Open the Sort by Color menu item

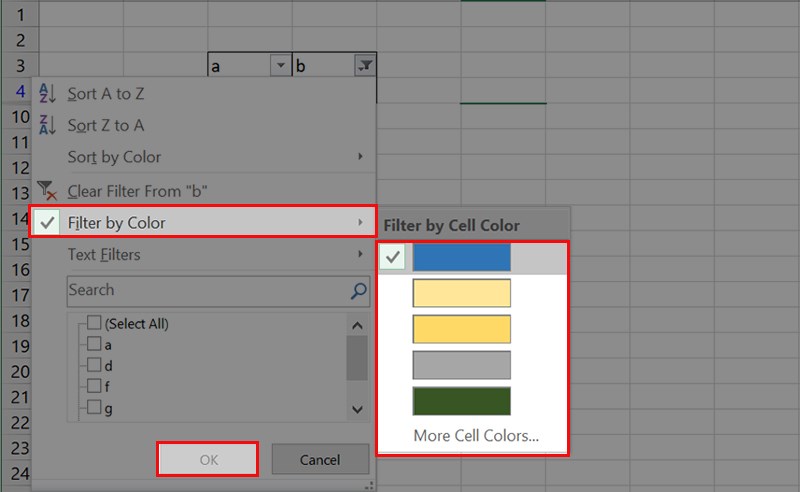(x=203, y=157)
